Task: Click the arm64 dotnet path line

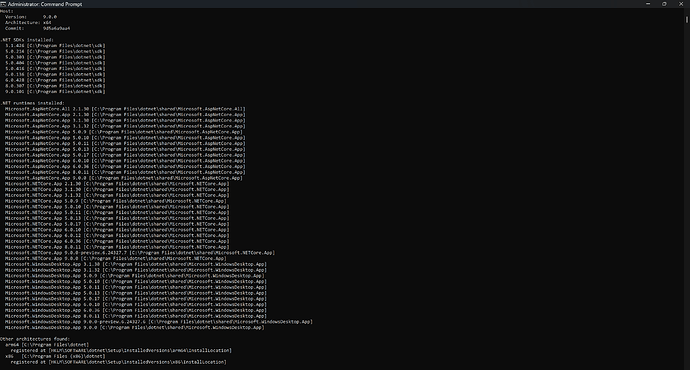Action: coord(47,344)
